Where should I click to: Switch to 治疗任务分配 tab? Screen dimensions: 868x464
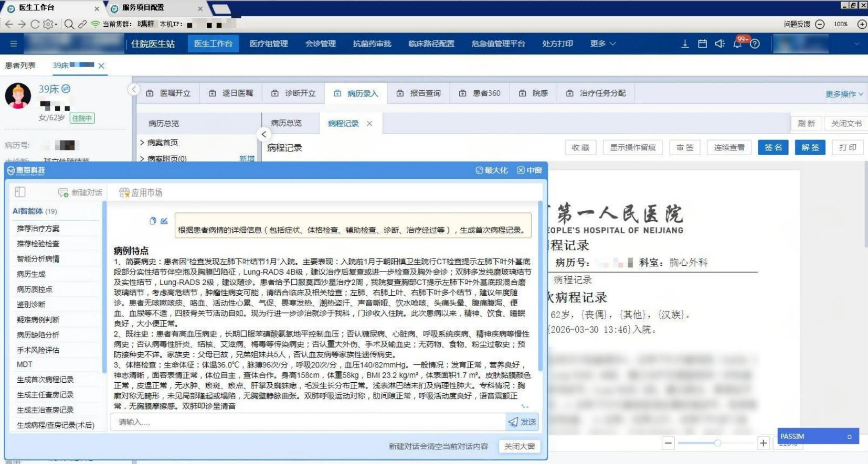pos(596,93)
